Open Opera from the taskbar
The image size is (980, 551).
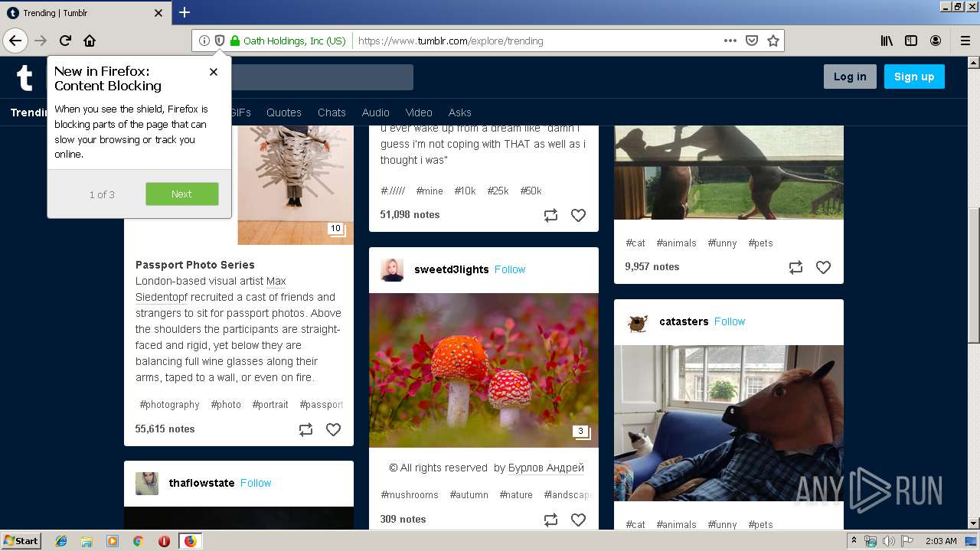coord(164,541)
